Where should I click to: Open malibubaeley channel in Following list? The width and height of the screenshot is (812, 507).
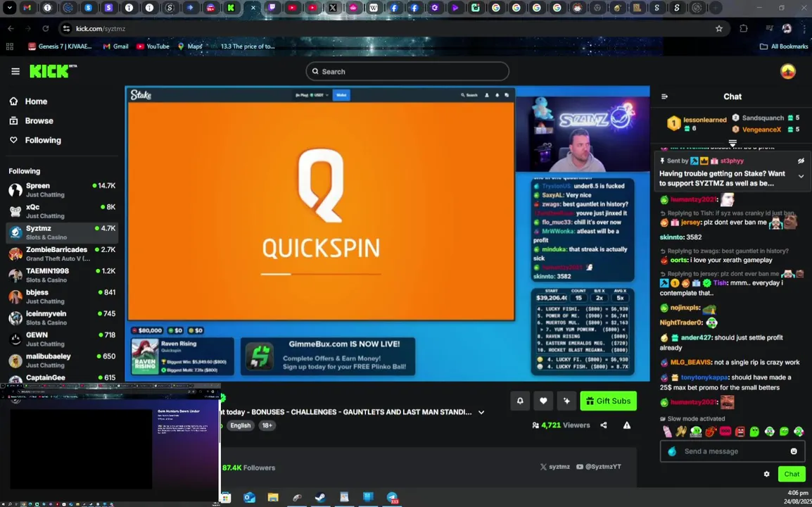[62, 361]
